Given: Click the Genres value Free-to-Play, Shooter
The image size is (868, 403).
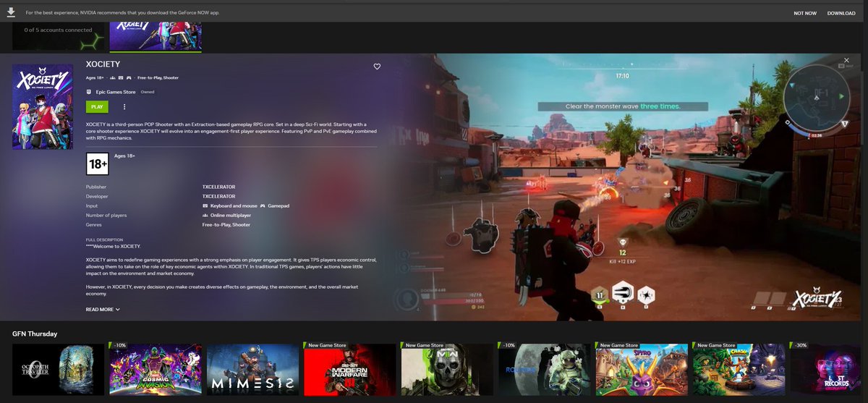Looking at the screenshot, I should coord(226,224).
